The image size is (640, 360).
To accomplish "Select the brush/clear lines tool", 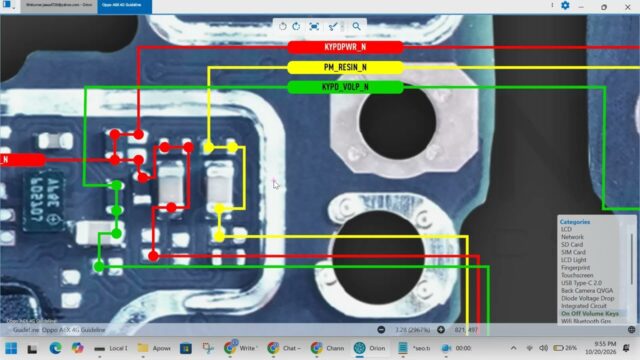I will (333, 27).
